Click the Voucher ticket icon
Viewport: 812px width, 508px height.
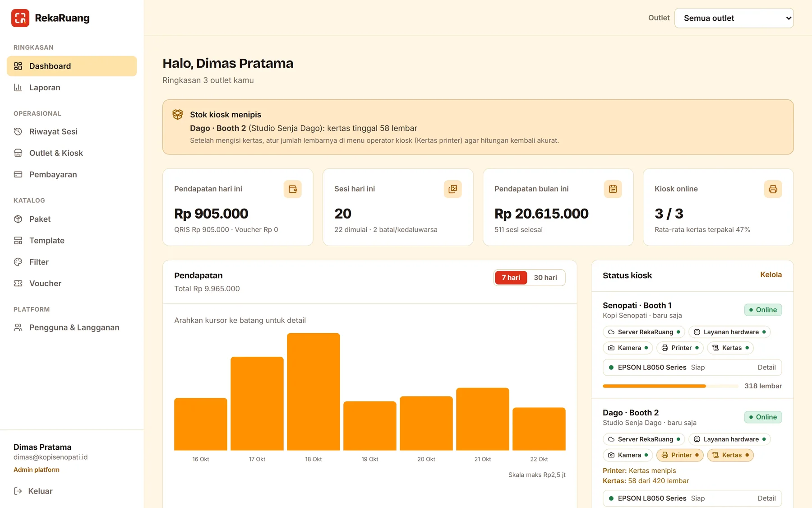coord(18,284)
